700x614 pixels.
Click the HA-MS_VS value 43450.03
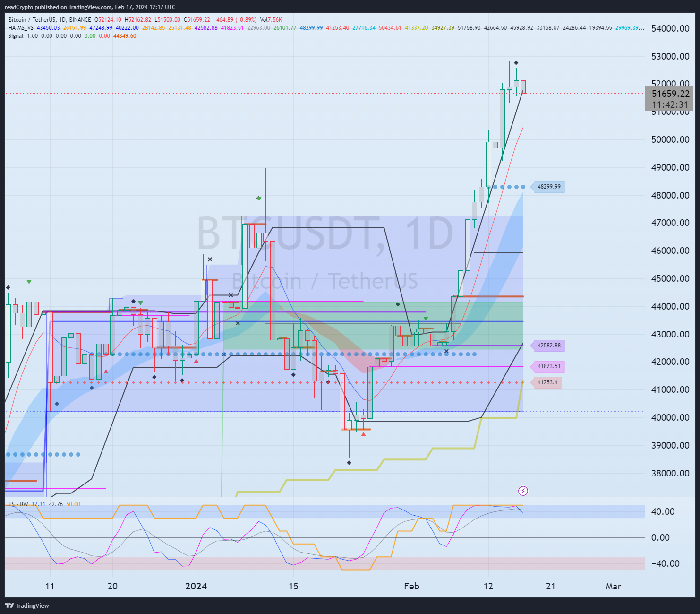coord(48,28)
